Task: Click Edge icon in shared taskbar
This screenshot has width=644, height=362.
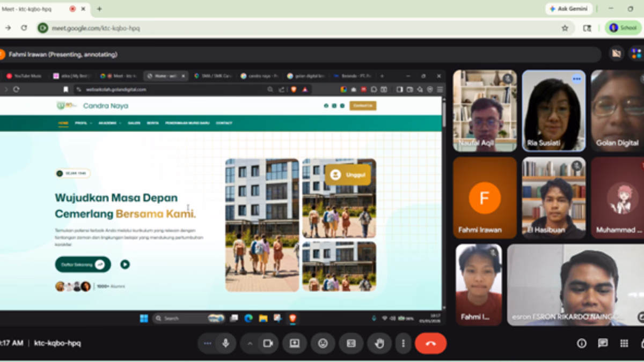Action: [248, 319]
